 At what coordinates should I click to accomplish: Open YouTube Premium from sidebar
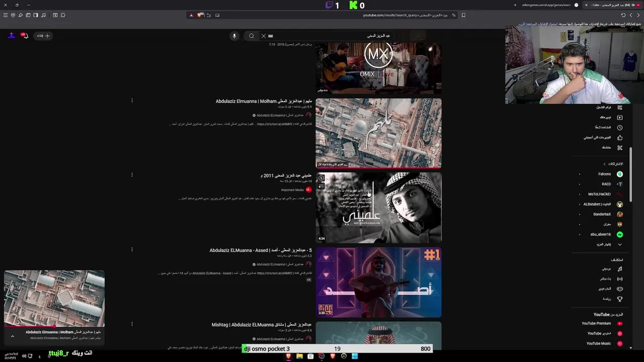(x=602, y=323)
